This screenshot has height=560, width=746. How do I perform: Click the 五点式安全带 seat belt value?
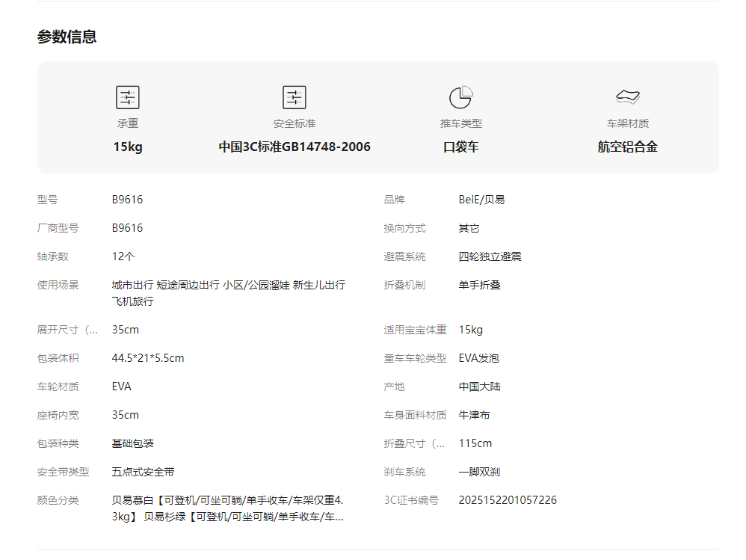click(x=144, y=472)
